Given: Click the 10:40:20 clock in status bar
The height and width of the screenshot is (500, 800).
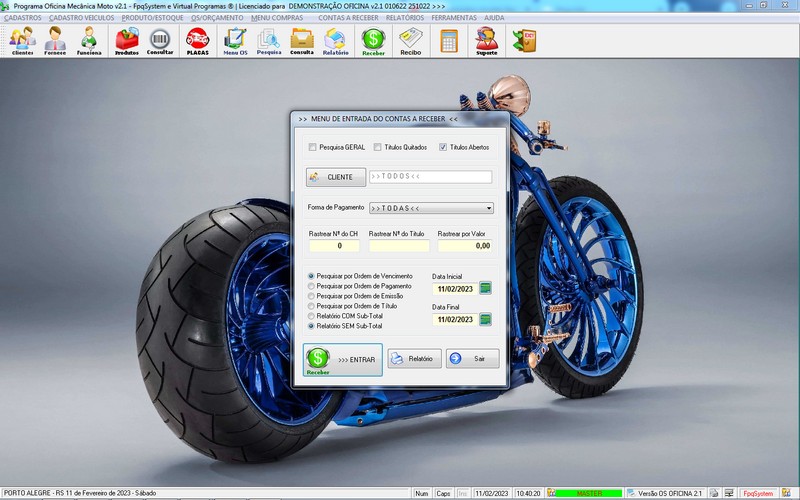Looking at the screenshot, I should click(x=528, y=493).
